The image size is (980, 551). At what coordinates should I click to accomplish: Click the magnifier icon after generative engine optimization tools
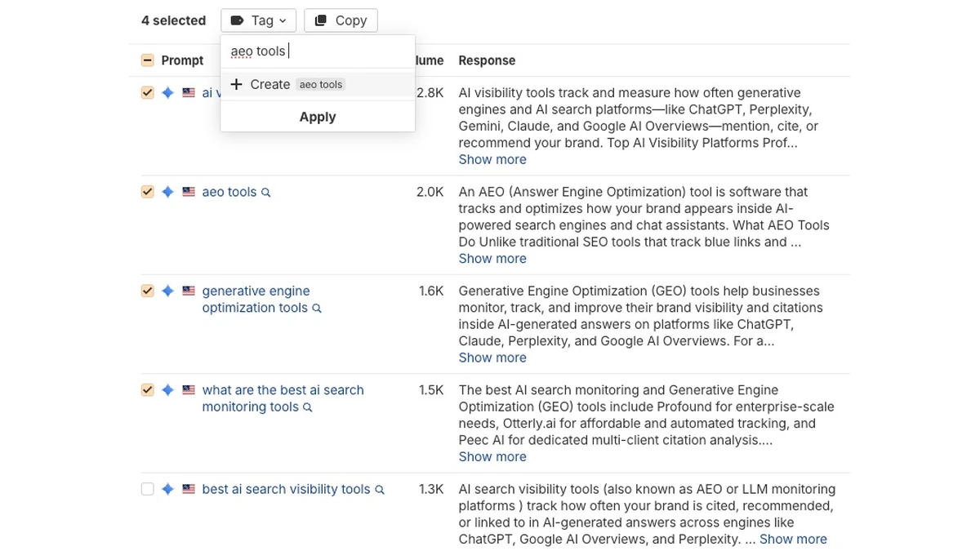pos(317,309)
